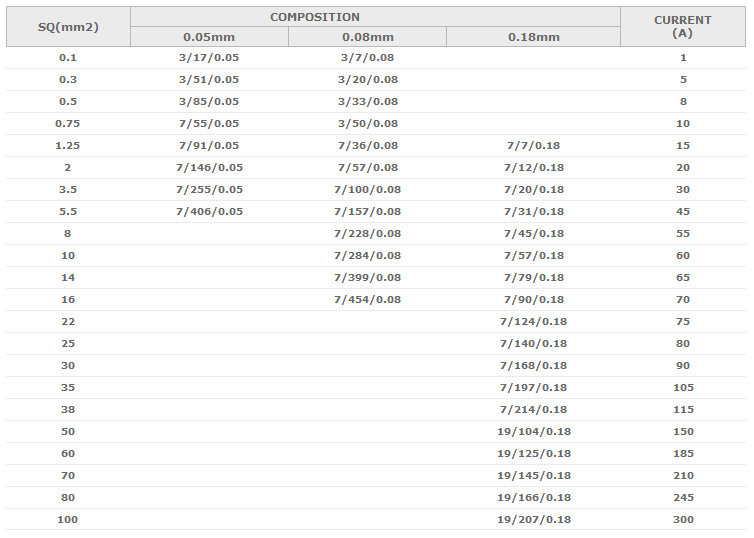Select the 0.08mm sub-header
Viewport: 754px width, 538px height.
pos(368,37)
